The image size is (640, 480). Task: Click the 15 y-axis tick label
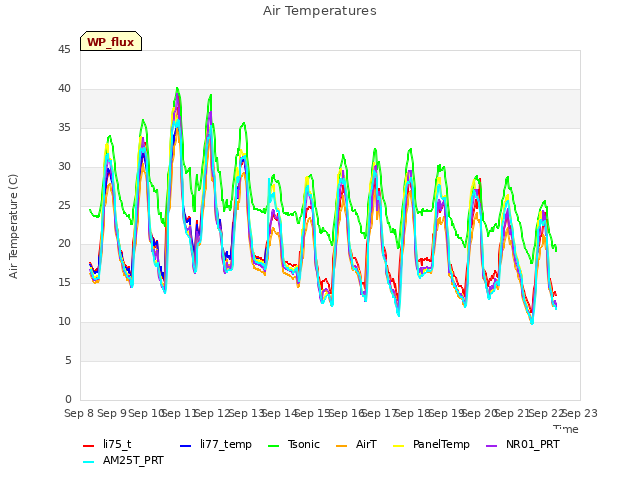[64, 283]
